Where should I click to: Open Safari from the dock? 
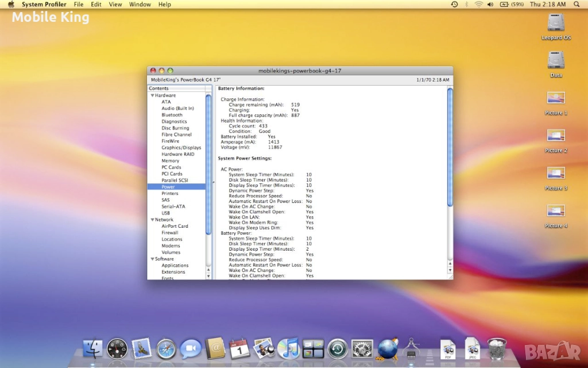point(166,348)
